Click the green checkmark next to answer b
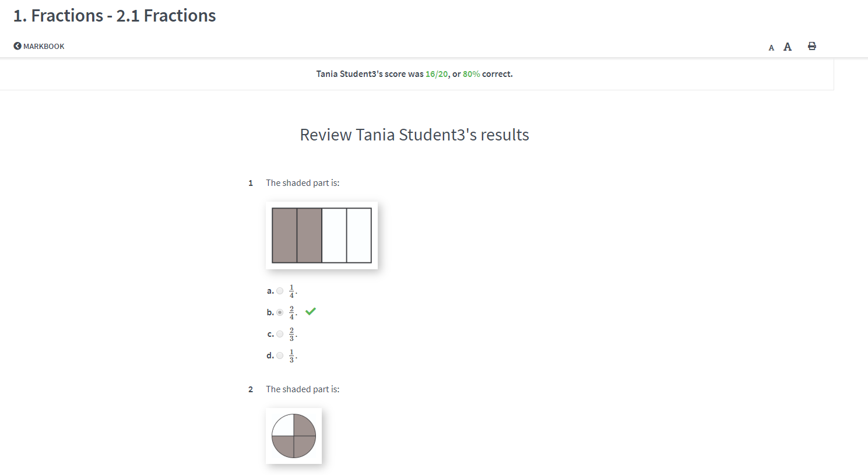Screen dimensions: 868x475 pyautogui.click(x=310, y=311)
